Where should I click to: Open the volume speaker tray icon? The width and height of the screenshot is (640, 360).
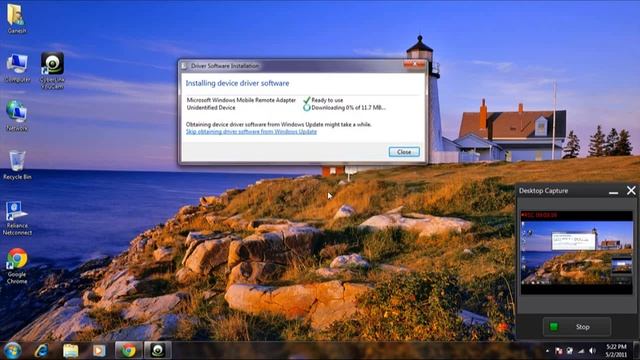tap(592, 351)
